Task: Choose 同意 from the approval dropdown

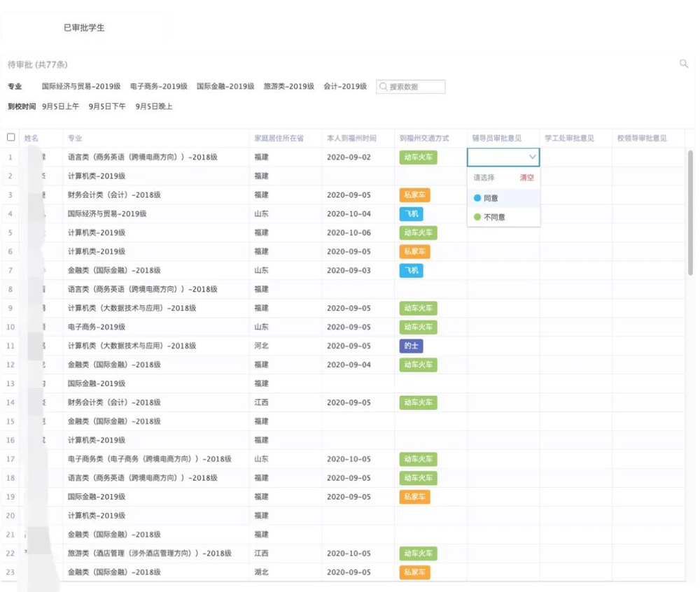Action: tap(491, 198)
